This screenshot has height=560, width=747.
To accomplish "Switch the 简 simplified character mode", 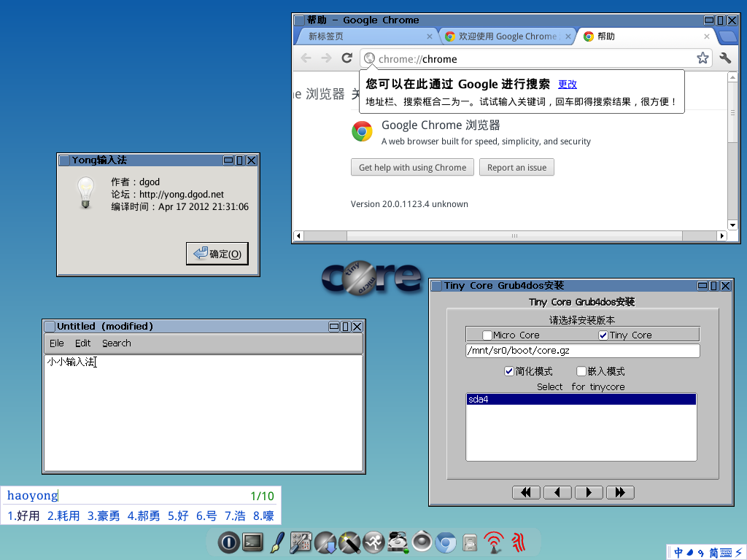I will click(x=713, y=553).
